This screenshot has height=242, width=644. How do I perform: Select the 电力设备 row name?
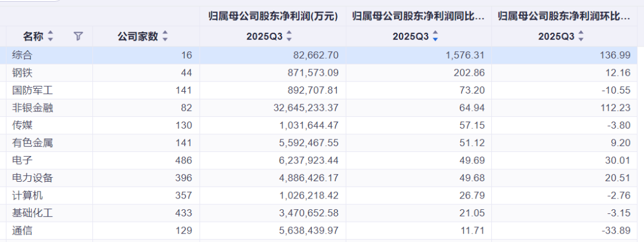click(32, 178)
